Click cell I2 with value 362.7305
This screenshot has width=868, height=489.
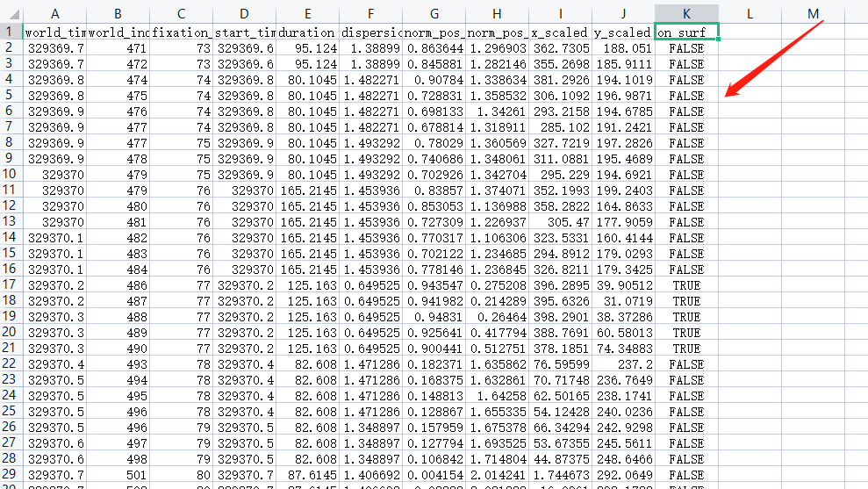pyautogui.click(x=560, y=48)
